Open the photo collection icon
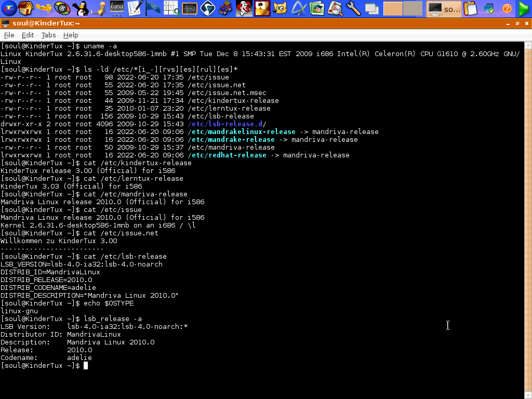 317,8
